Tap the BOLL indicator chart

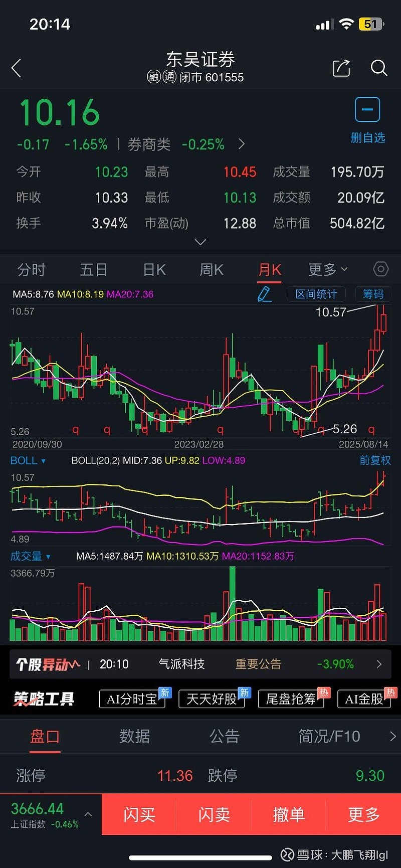click(x=200, y=507)
